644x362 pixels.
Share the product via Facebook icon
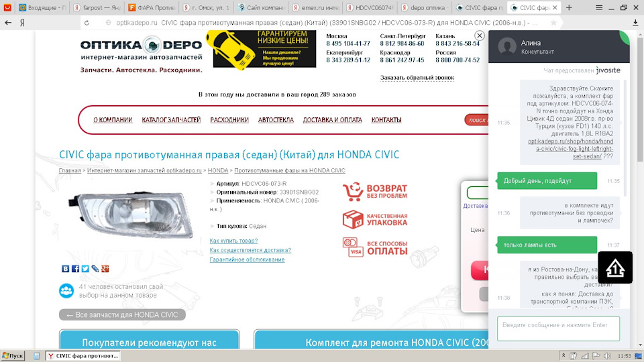tap(75, 268)
